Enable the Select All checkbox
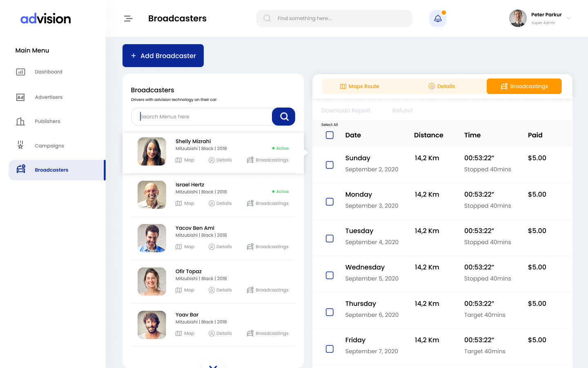The height and width of the screenshot is (368, 588). tap(330, 135)
